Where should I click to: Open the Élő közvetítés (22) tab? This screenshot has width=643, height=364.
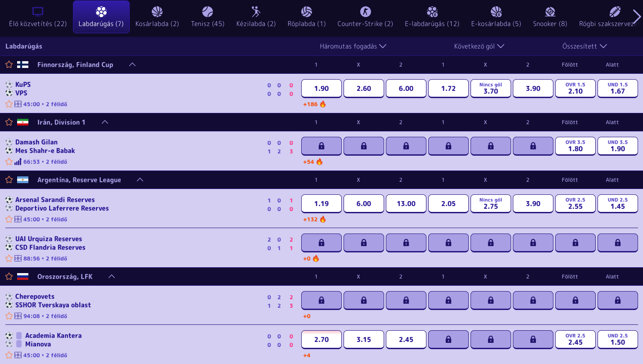coord(38,17)
